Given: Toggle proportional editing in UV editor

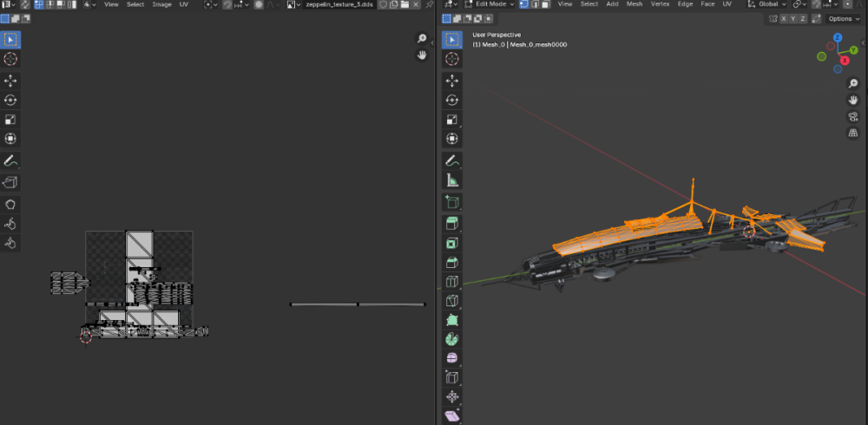Looking at the screenshot, I should click(259, 4).
